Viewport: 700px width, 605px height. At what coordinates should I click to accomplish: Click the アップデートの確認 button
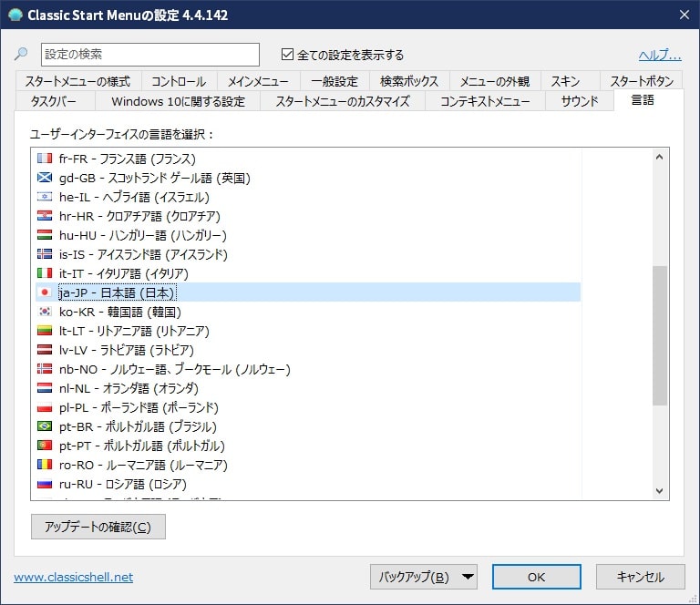tap(98, 527)
